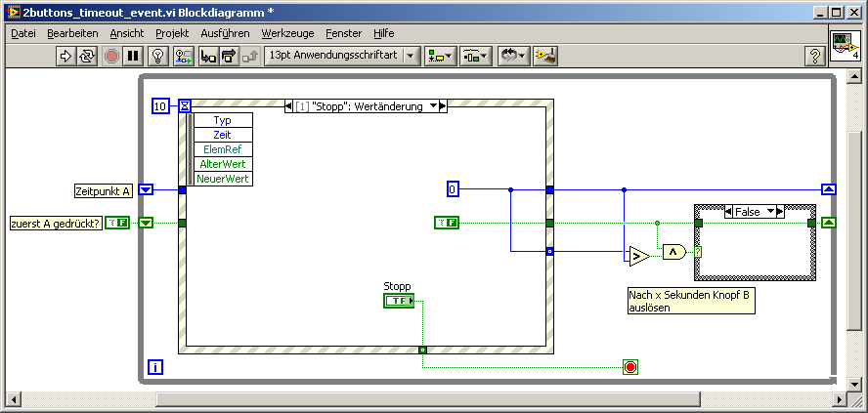Select the ElemRef event data node
Image resolution: width=868 pixels, height=413 pixels.
222,149
